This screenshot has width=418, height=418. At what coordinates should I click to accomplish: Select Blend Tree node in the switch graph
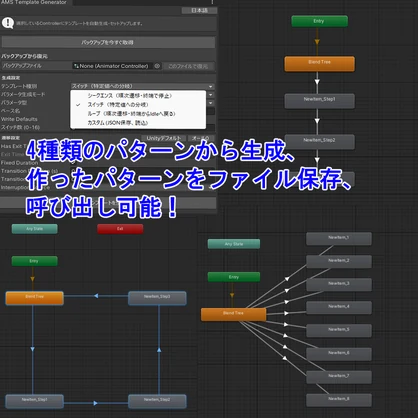233,314
